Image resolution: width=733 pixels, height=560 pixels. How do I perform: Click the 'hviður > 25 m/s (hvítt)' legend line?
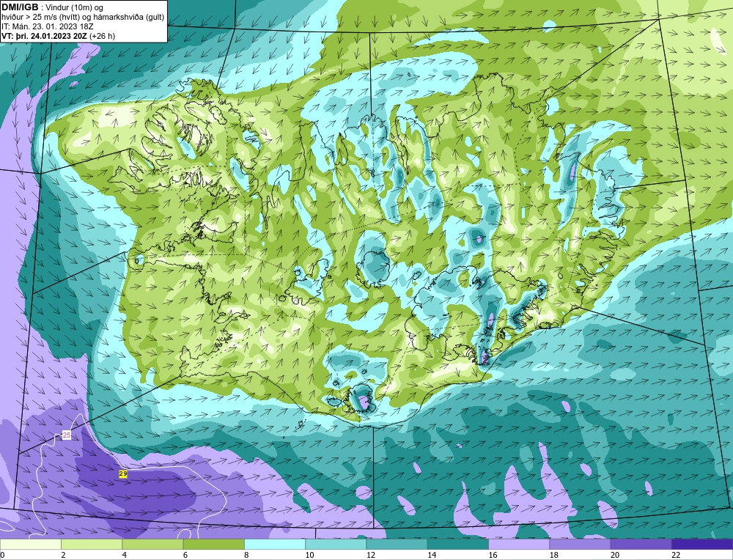pos(83,17)
